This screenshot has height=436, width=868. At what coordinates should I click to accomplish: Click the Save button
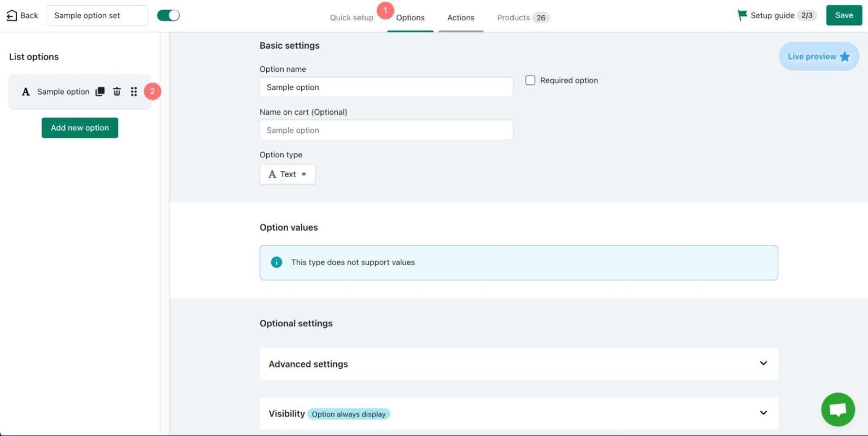click(843, 15)
